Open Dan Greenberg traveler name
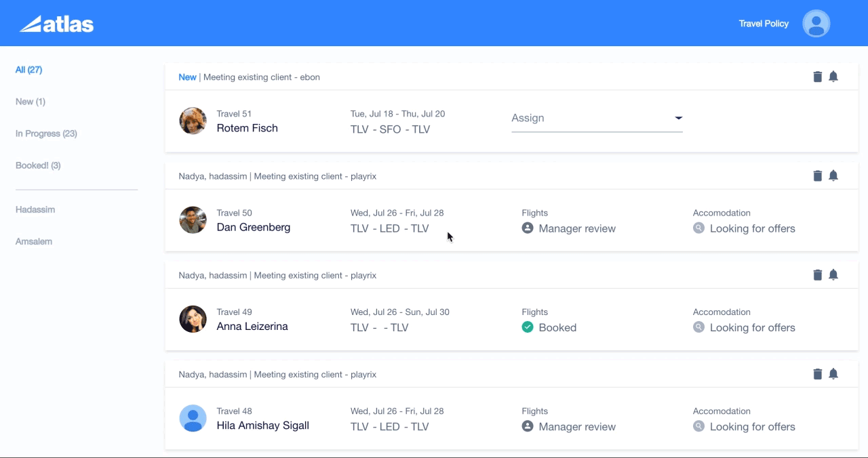Viewport: 868px width, 458px height. click(x=253, y=227)
